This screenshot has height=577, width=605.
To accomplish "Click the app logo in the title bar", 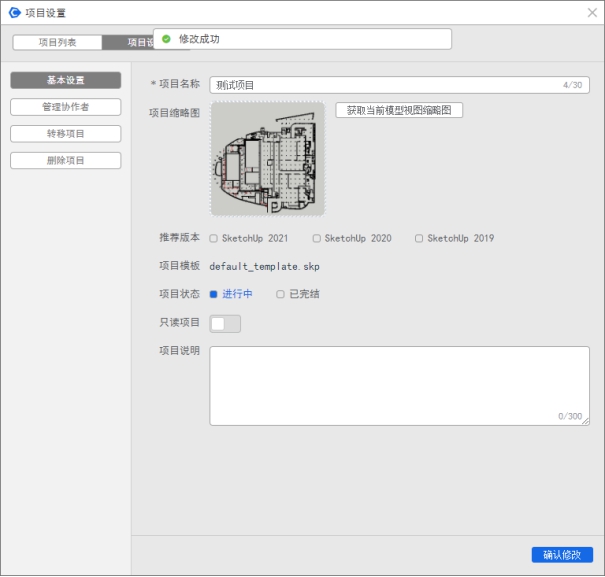I will tap(14, 13).
